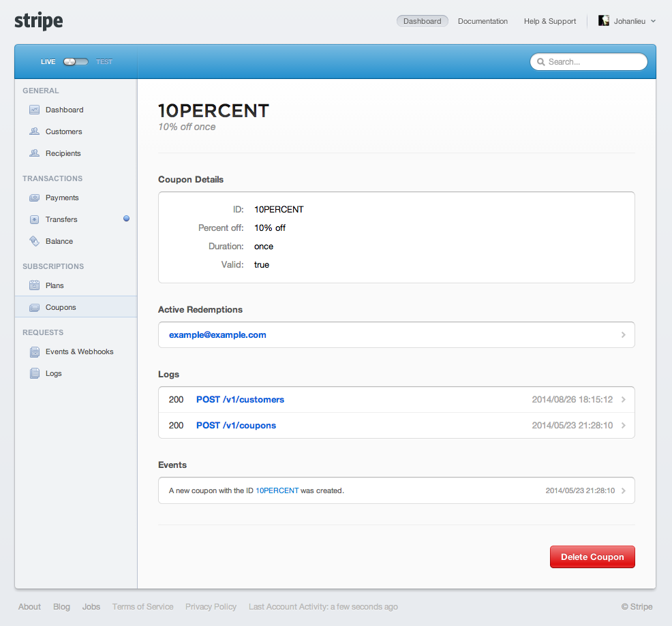Open the Johanlieu account dropdown arrow
This screenshot has width=672, height=626.
653,21
